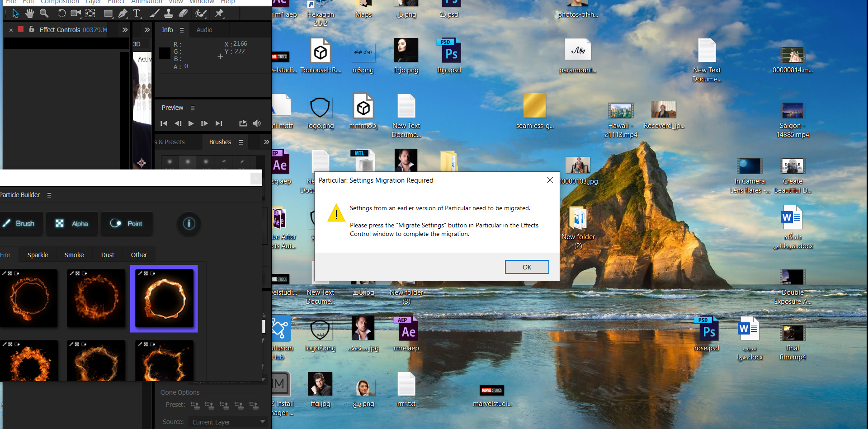Select the rose.psd desktop file
Screen dimensions: 868x429
[707, 334]
